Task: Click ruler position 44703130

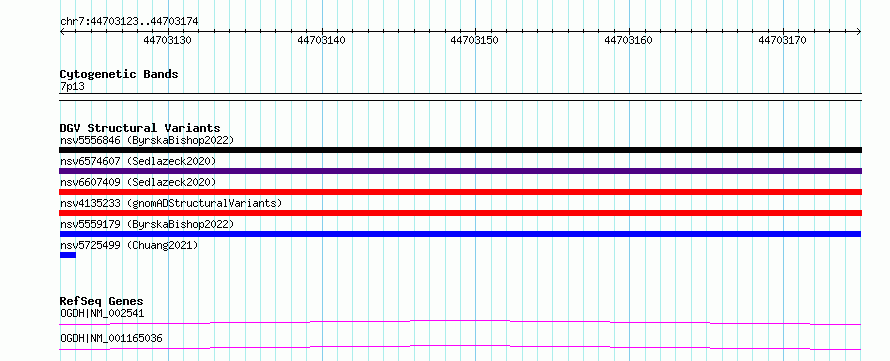Action: click(x=167, y=40)
